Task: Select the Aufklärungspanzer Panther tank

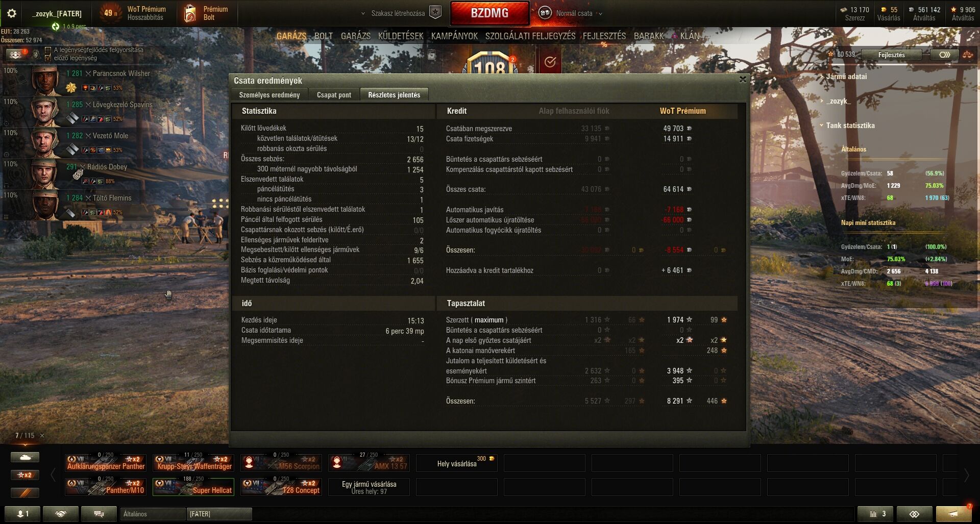Action: click(x=106, y=463)
